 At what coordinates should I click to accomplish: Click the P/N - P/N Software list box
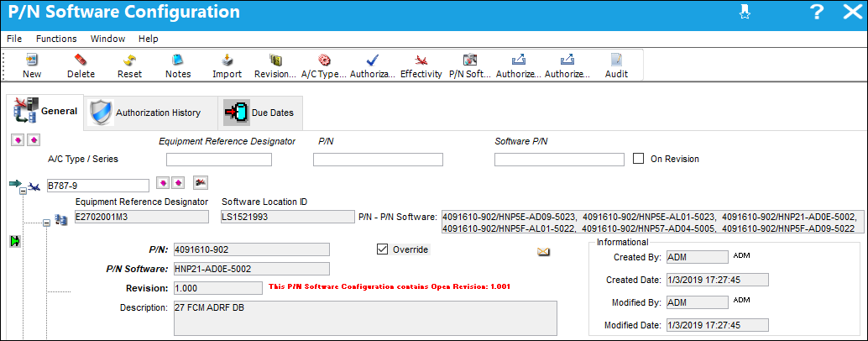[x=652, y=222]
